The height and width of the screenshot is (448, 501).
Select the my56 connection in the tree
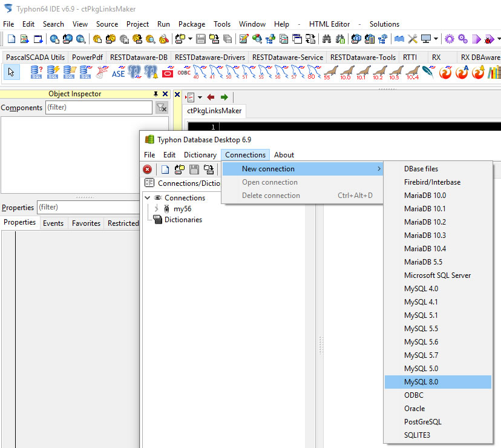point(182,209)
